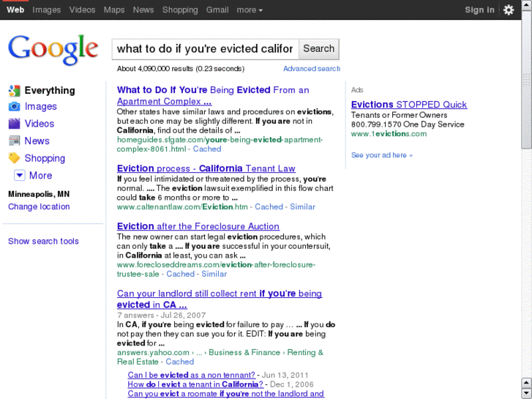The height and width of the screenshot is (399, 532).
Task: Open Maps from the top bar
Action: (x=114, y=10)
